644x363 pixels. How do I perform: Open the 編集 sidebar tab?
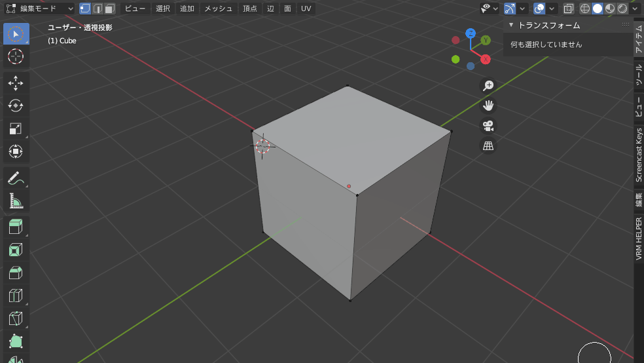point(639,201)
